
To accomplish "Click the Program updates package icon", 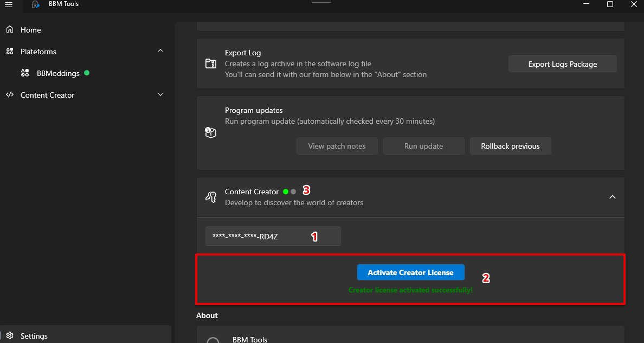I will (211, 132).
